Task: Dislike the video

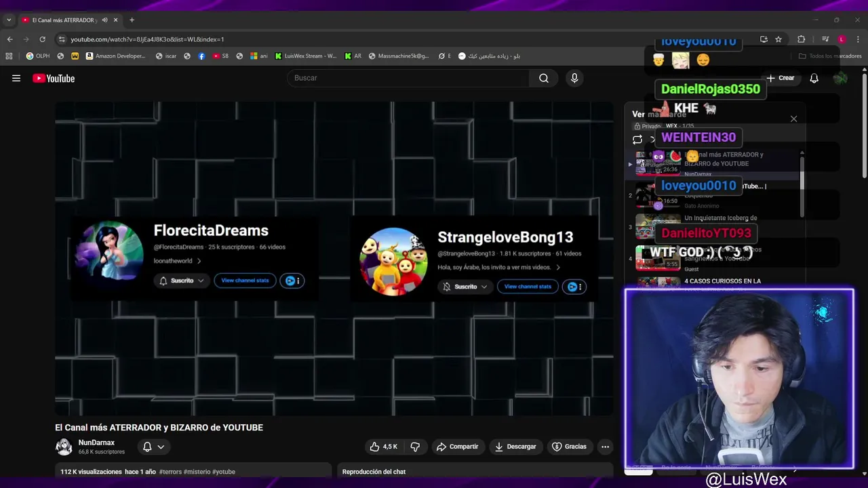Action: 415,447
